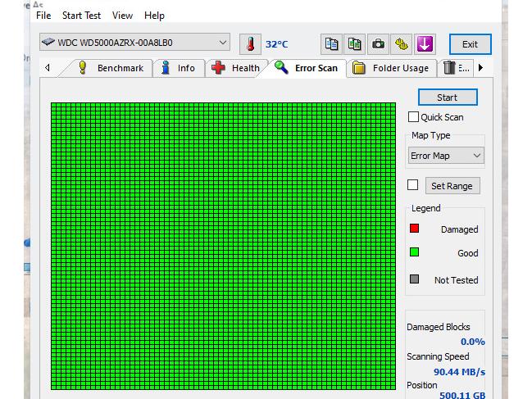Switch to the Health tab

pos(236,68)
